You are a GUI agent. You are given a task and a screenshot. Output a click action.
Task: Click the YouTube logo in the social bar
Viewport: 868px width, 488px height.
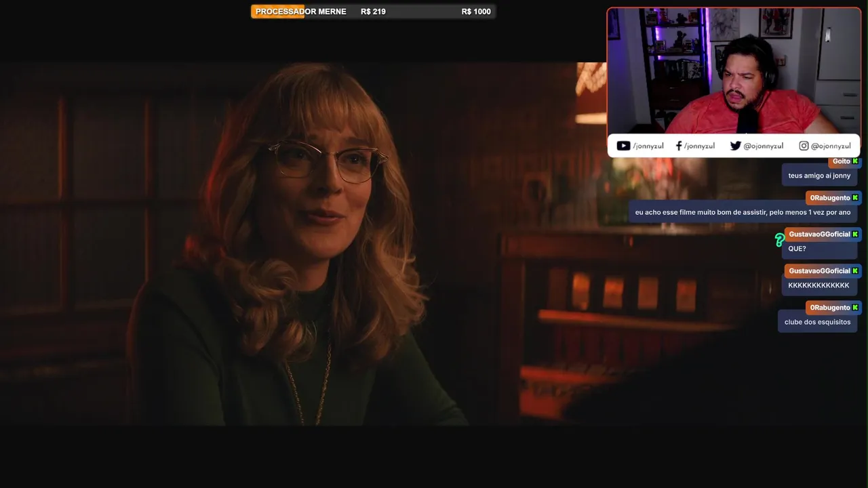coord(623,146)
